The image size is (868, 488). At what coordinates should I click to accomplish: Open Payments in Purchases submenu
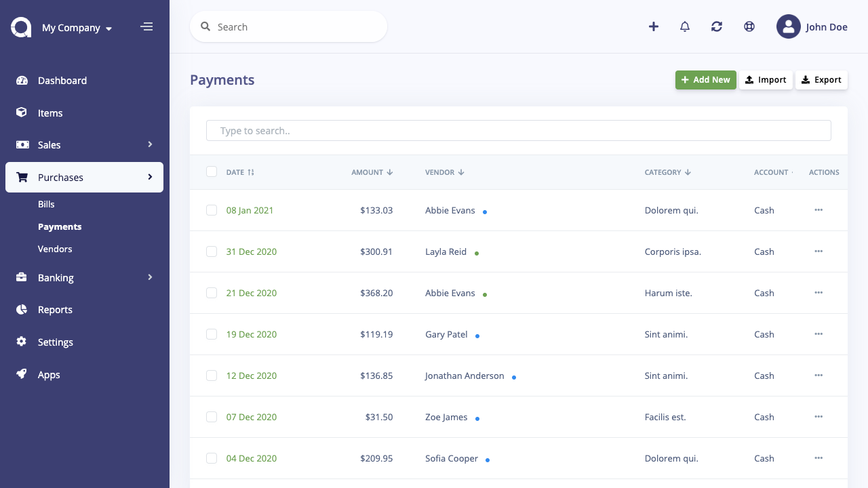coord(60,226)
